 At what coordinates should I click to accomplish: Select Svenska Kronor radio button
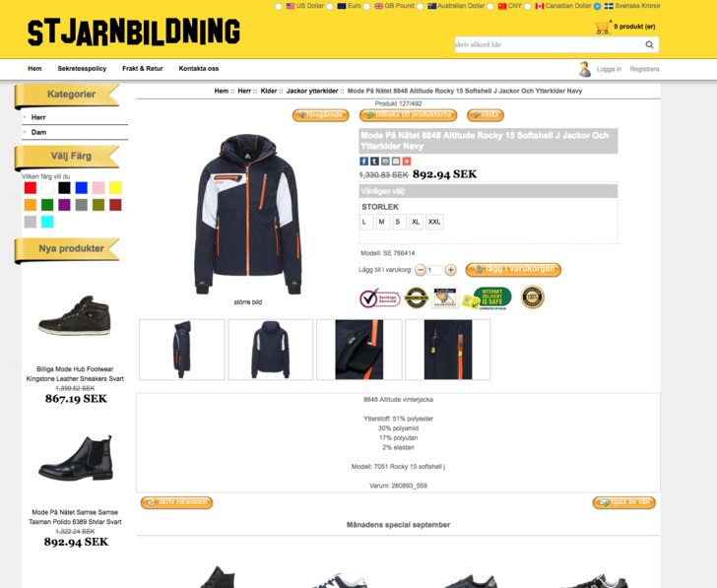pos(597,6)
